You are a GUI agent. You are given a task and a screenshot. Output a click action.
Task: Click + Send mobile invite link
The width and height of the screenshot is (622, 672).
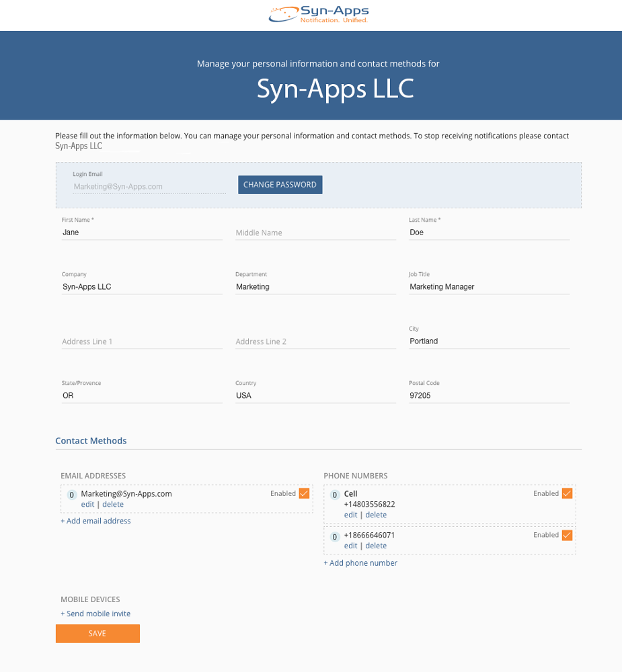(95, 614)
